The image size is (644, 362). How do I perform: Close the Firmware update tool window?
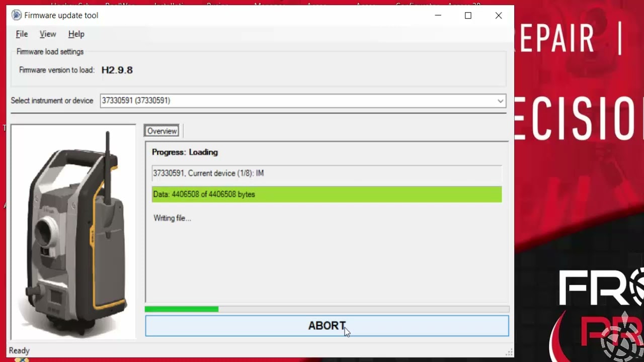[499, 16]
